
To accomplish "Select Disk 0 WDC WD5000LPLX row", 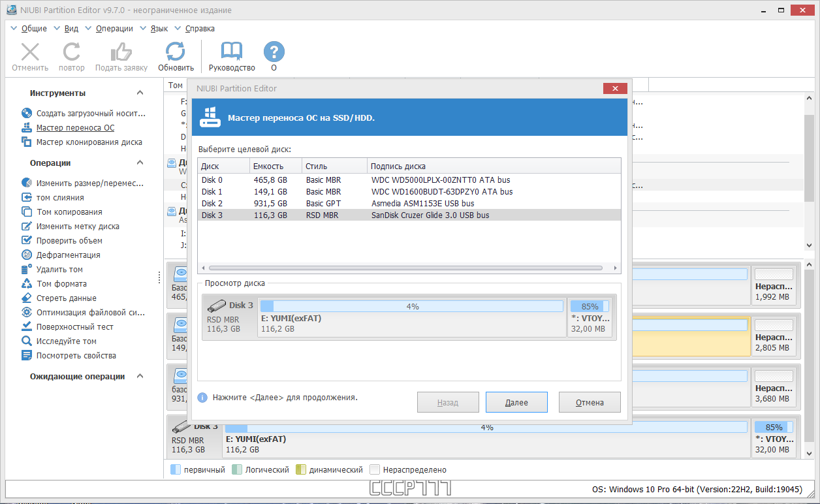I will click(x=409, y=180).
